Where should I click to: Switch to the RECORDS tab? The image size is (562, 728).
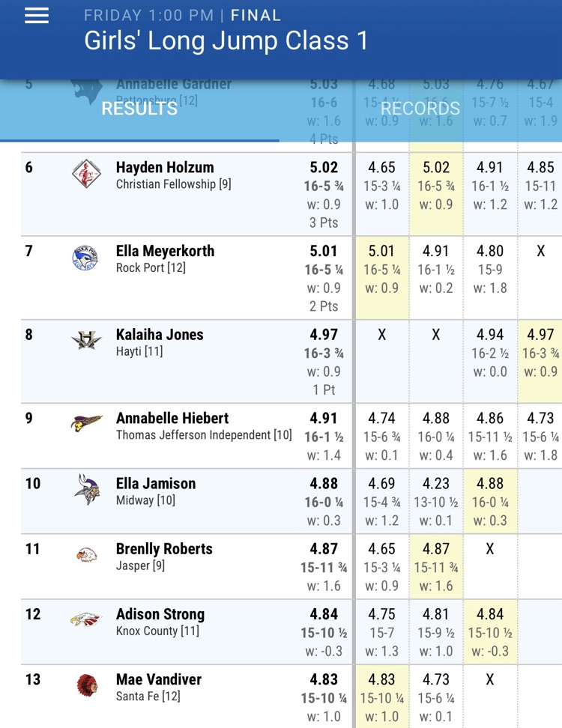(x=420, y=109)
